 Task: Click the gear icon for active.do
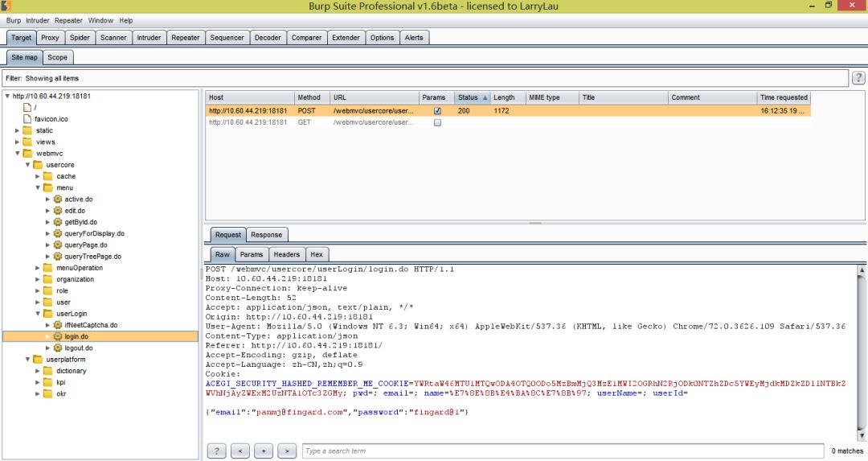58,199
